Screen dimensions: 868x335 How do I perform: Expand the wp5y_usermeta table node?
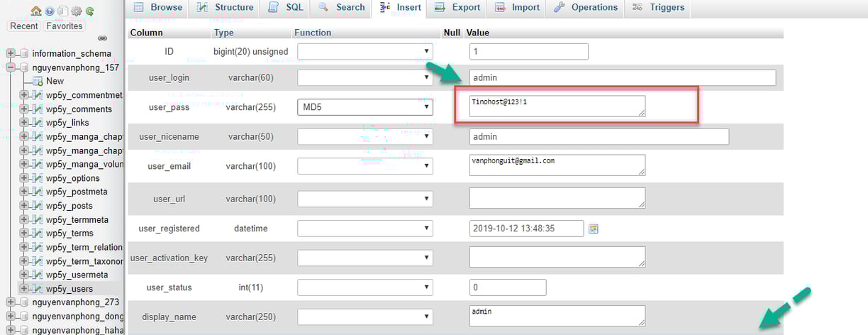tap(25, 275)
